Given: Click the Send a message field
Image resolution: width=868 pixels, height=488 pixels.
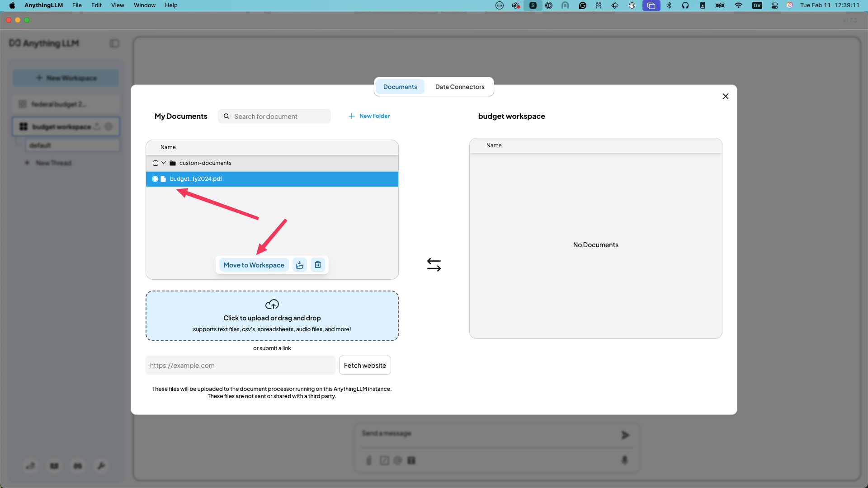Looking at the screenshot, I should point(488,434).
